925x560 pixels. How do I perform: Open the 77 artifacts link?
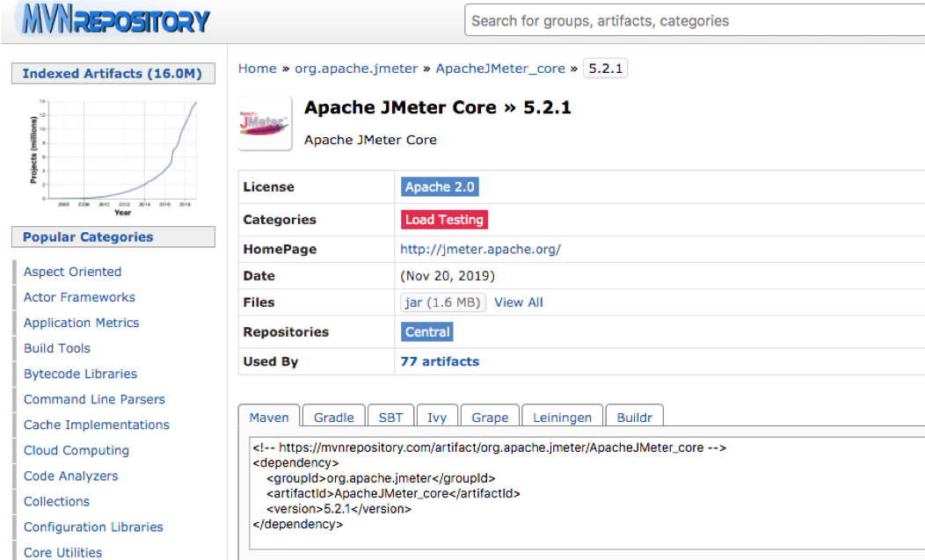(x=440, y=361)
